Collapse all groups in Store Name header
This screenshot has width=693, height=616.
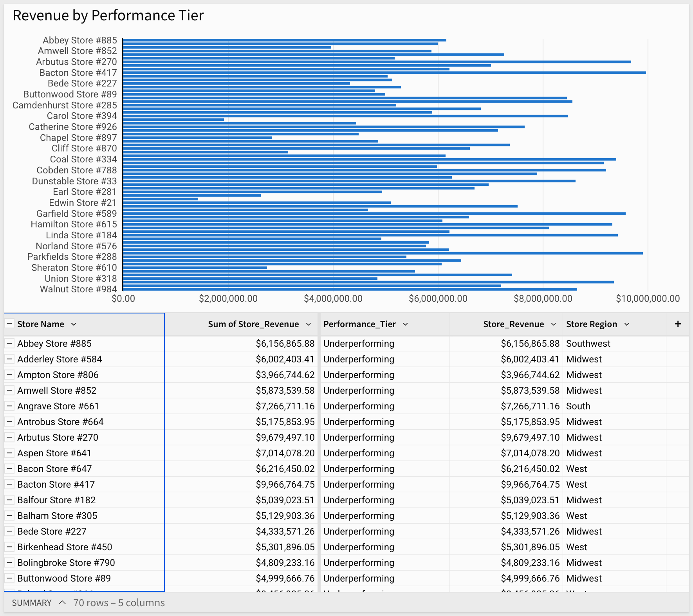(x=9, y=324)
